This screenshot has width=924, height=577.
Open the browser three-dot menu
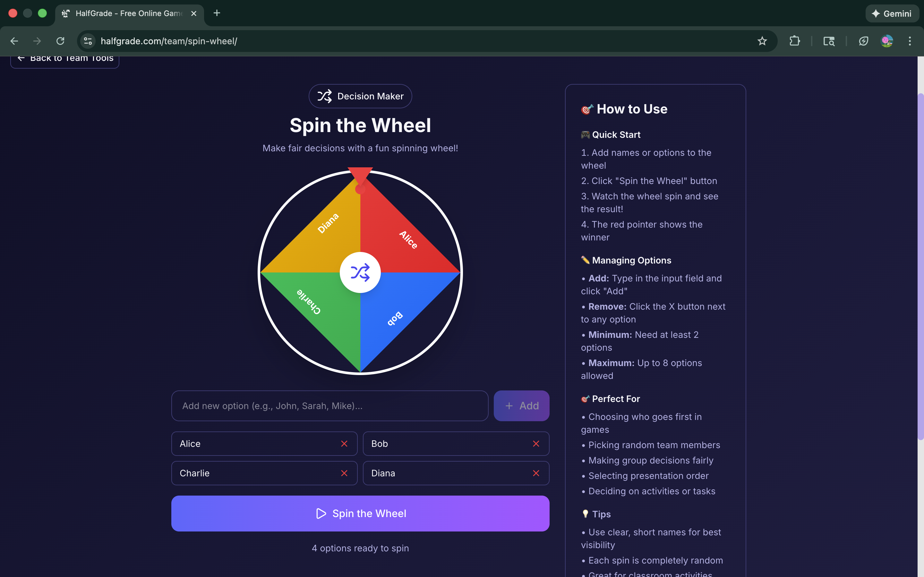pos(910,41)
